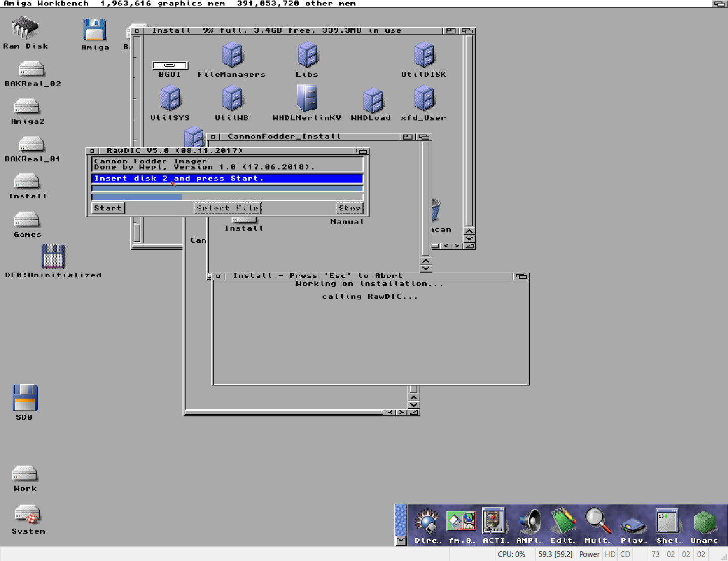Open the Amiga floppy disk icon
This screenshot has height=561, width=728.
point(95,29)
